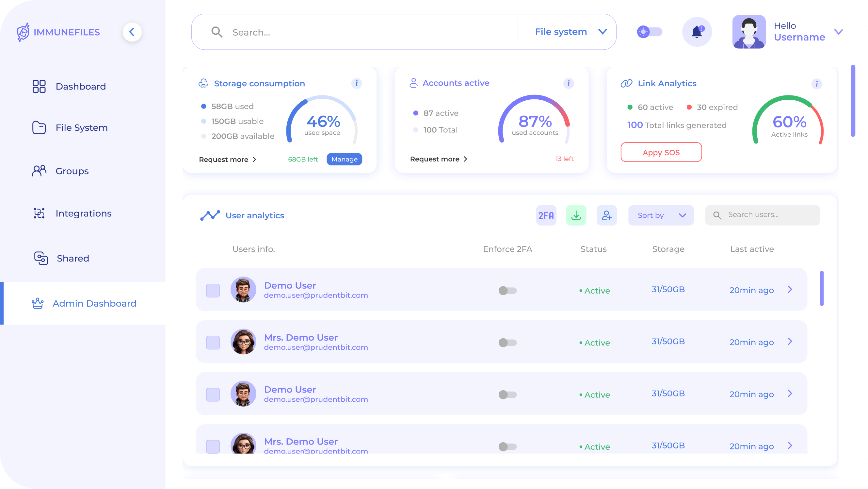Toggle the dark mode switch in top bar

click(650, 32)
